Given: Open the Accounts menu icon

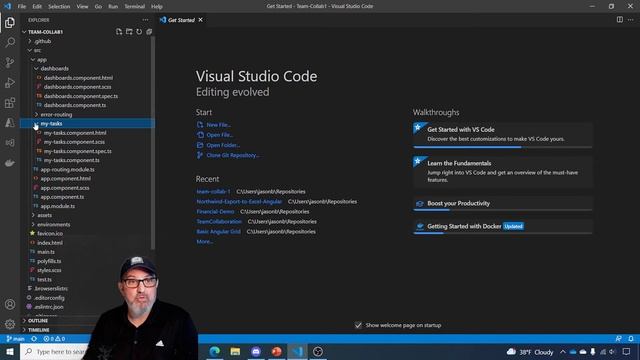Looking at the screenshot, I should click(10, 304).
